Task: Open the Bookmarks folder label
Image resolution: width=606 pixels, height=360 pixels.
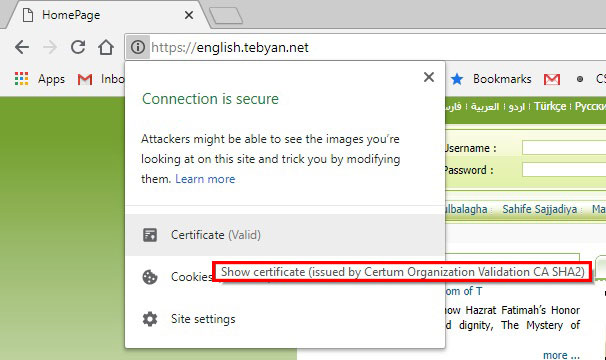Action: pos(502,79)
